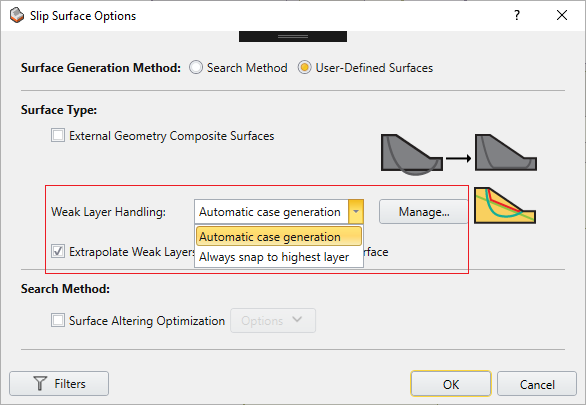This screenshot has height=405, width=586.
Task: Click the Manage... button
Action: (423, 212)
